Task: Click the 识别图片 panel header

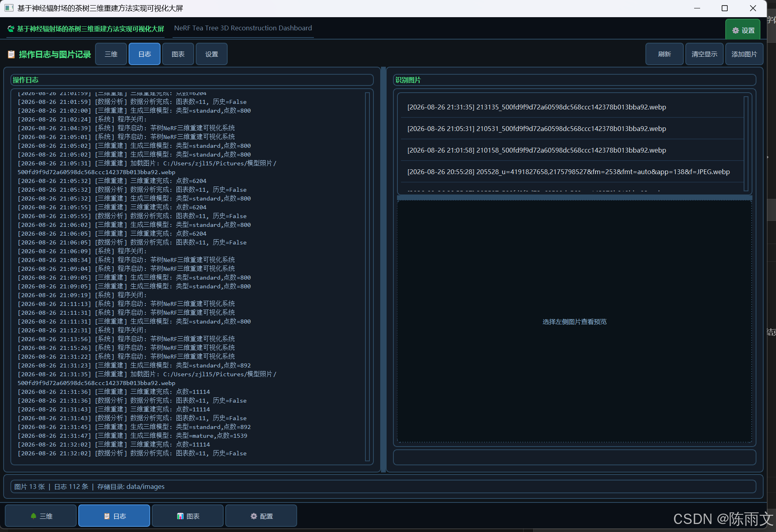Action: coord(574,80)
